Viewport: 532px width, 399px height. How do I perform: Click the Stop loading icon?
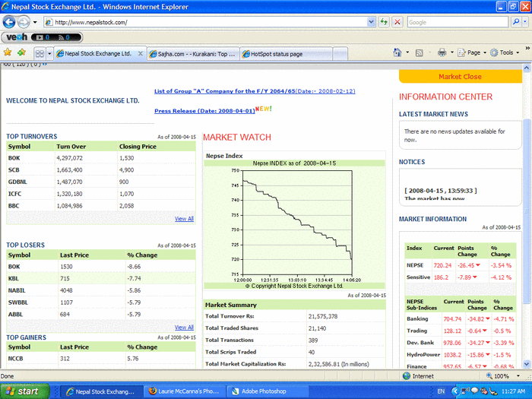tap(397, 22)
